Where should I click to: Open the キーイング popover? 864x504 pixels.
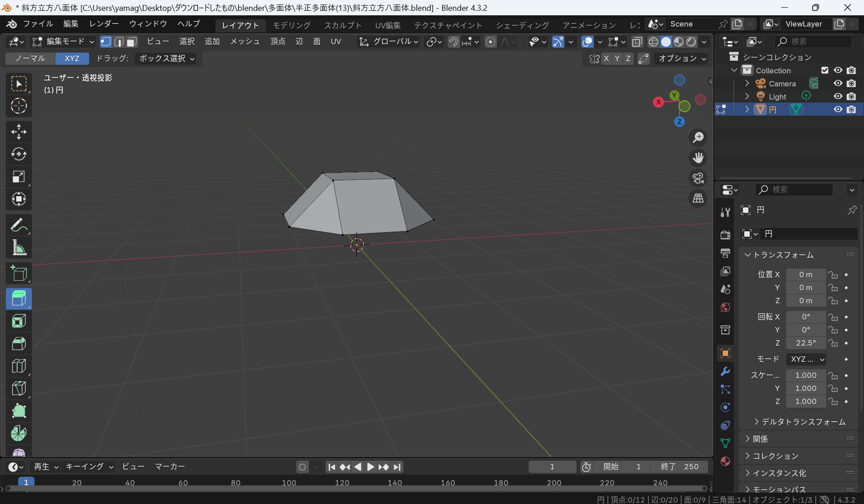(89, 467)
